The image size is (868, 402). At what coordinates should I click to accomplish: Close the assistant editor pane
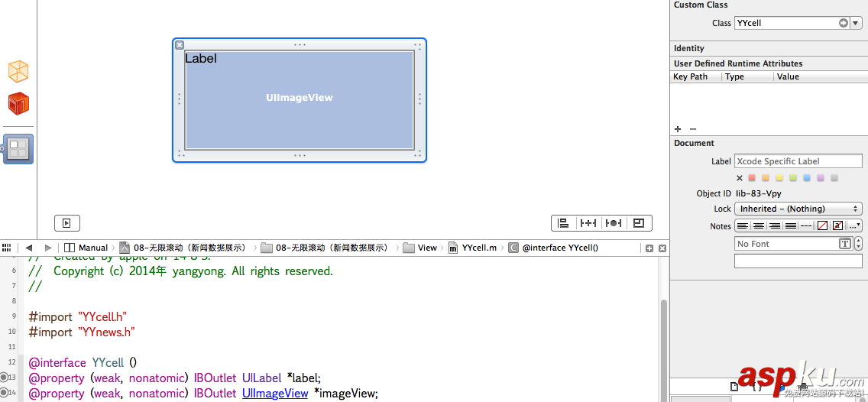click(x=662, y=248)
